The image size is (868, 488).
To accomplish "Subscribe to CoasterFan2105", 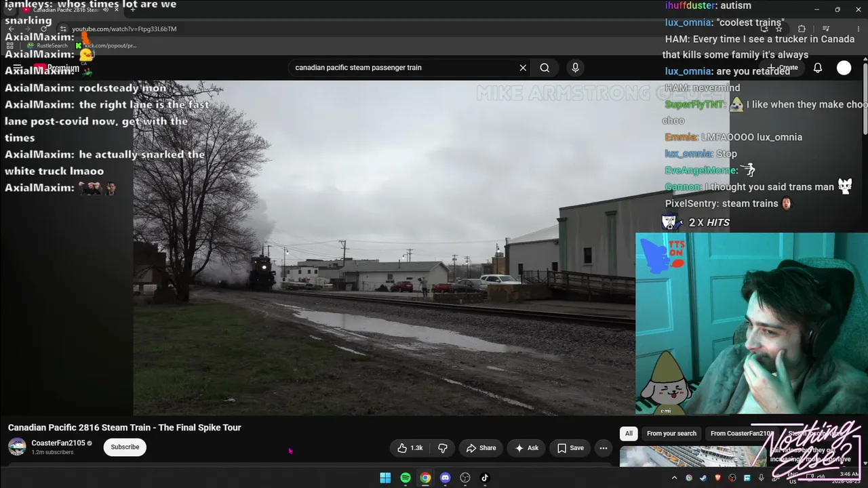I will click(125, 447).
